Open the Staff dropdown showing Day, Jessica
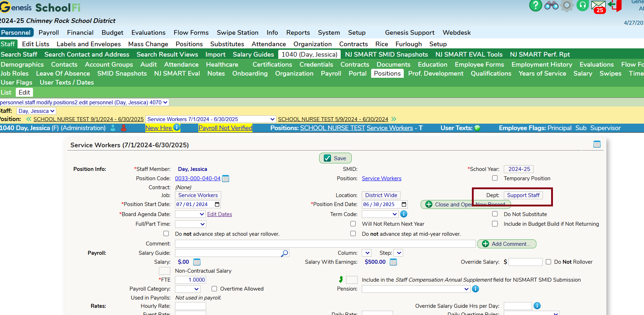The image size is (644, 315). tap(36, 111)
